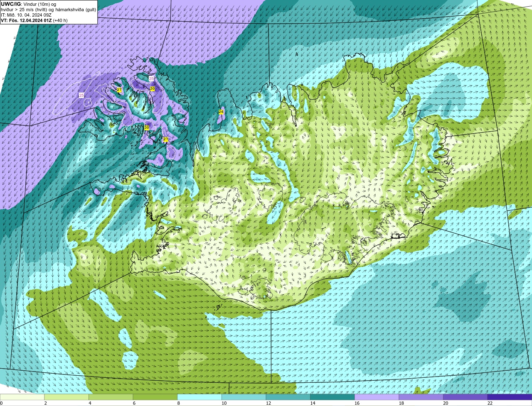Click the 0–2 m/s pale legend swatch
This screenshot has height=406, width=532.
[22, 397]
